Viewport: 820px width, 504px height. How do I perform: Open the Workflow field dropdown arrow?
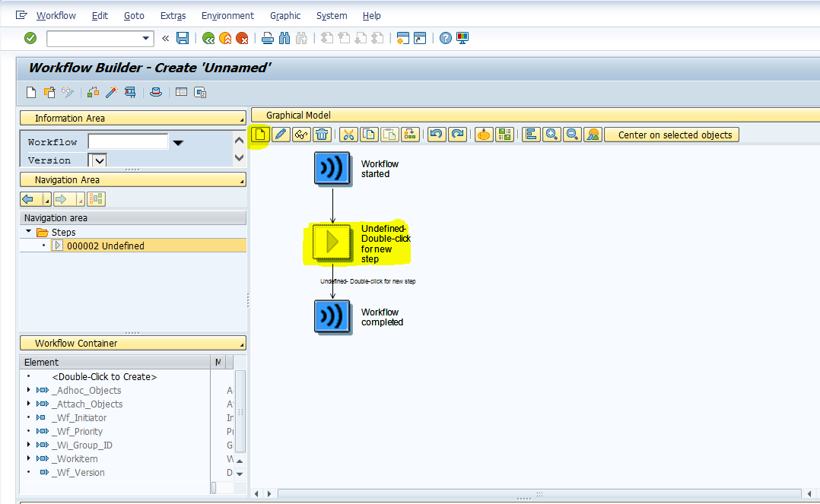[x=177, y=141]
